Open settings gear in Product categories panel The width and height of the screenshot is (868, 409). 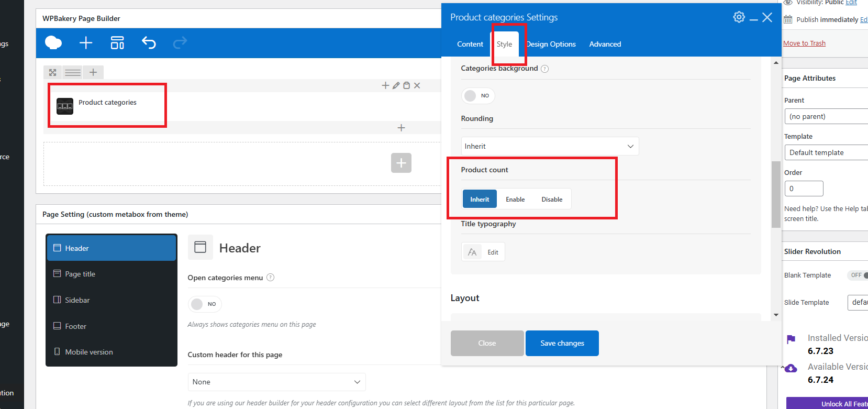(x=739, y=17)
